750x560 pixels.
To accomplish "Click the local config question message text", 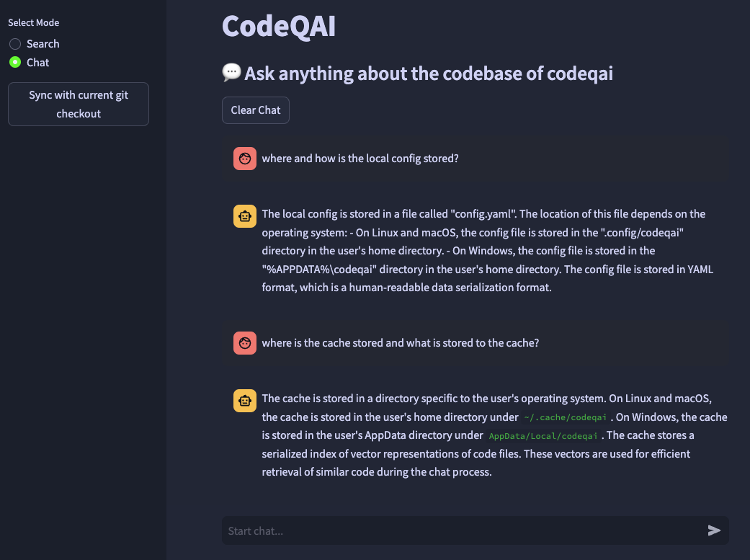I will pos(360,159).
